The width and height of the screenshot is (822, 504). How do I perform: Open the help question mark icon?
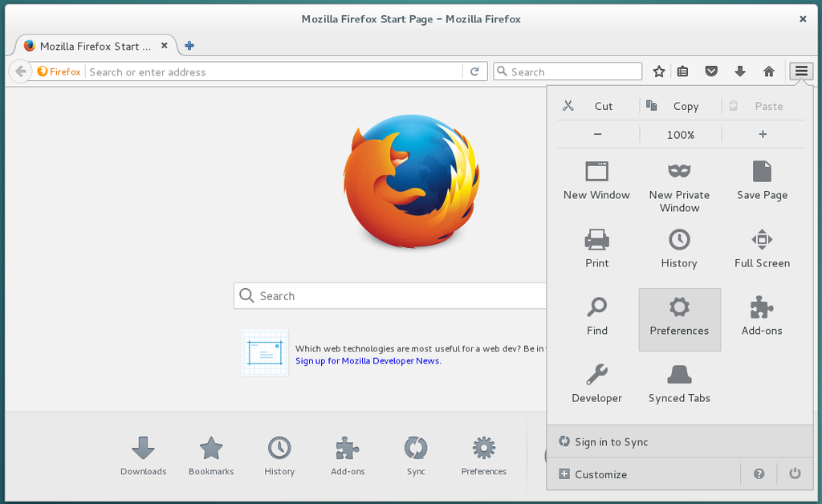(759, 474)
